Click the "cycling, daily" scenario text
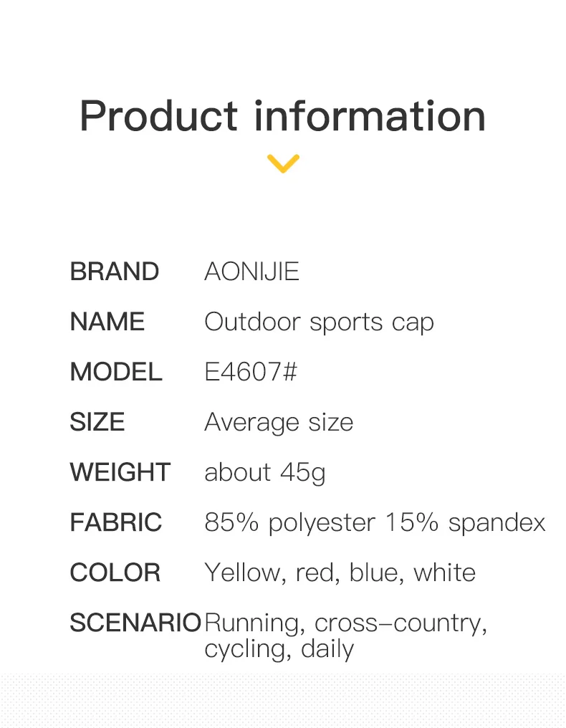Image resolution: width=566 pixels, height=728 pixels. click(279, 649)
